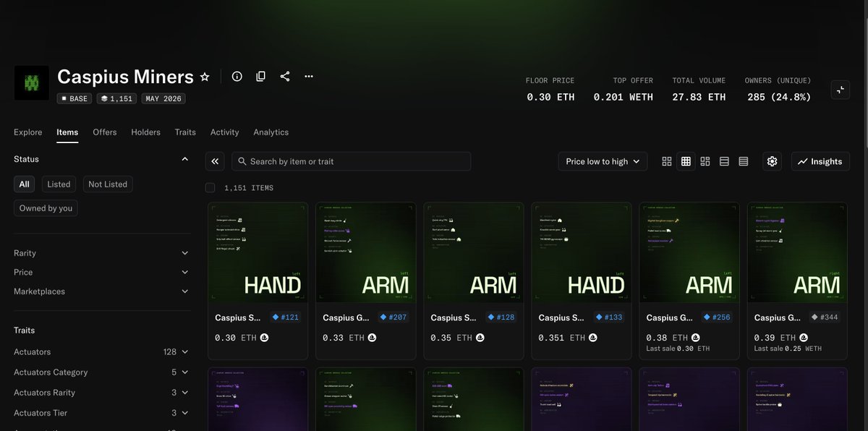The width and height of the screenshot is (868, 431).
Task: Click the search by item or trait field
Action: click(351, 161)
